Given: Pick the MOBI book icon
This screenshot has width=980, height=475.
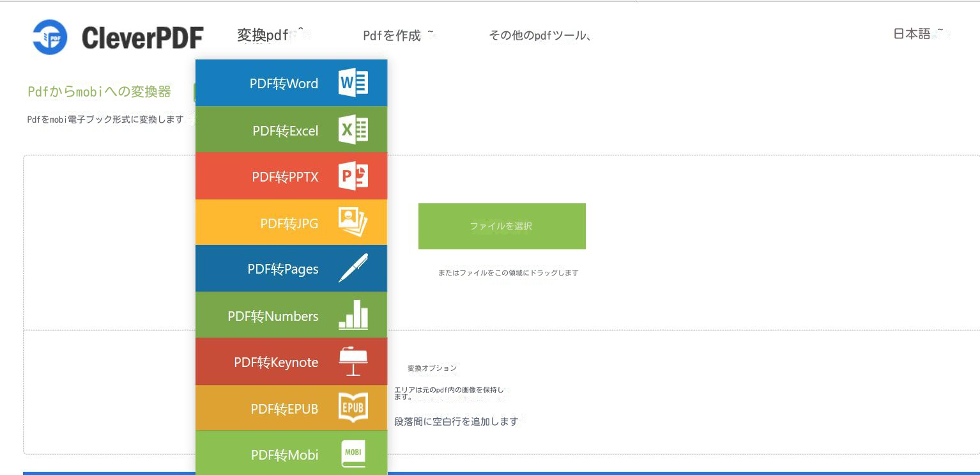Looking at the screenshot, I should tap(353, 455).
